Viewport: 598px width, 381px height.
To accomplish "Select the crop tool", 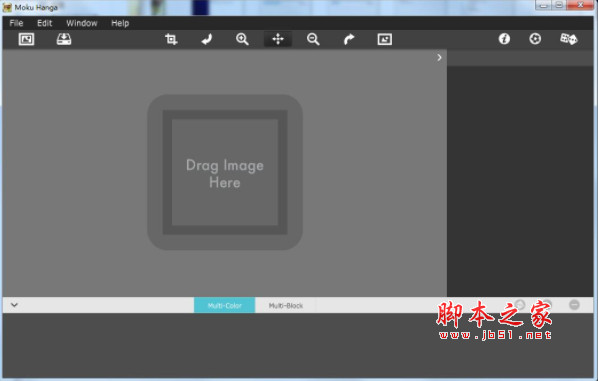I will coord(171,39).
